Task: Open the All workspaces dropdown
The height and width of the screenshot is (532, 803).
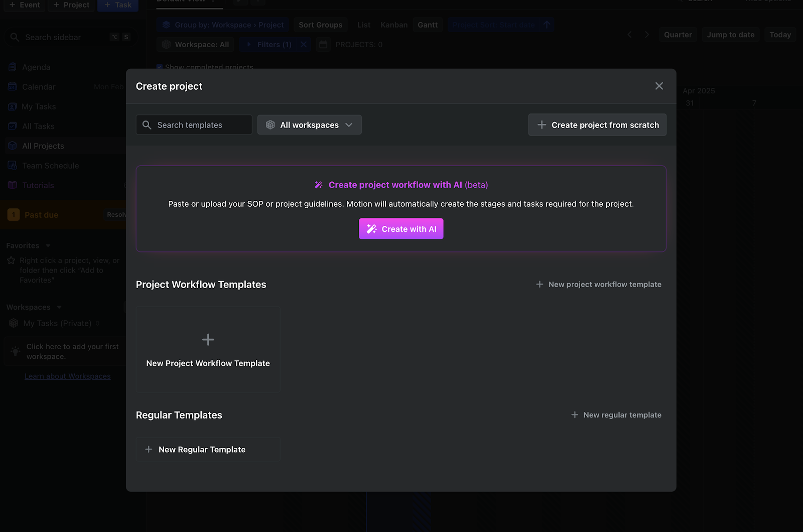Action: coord(309,125)
